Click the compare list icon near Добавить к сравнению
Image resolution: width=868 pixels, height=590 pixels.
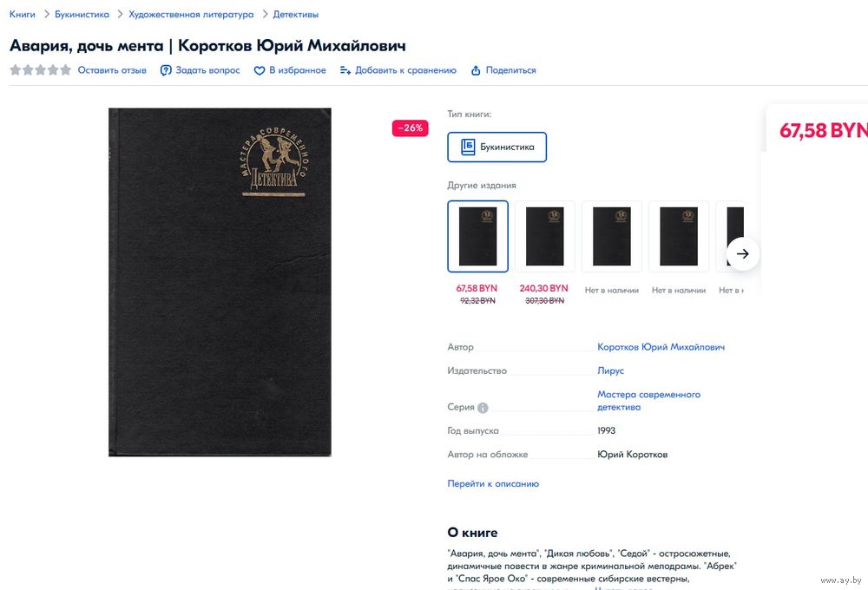click(x=345, y=70)
